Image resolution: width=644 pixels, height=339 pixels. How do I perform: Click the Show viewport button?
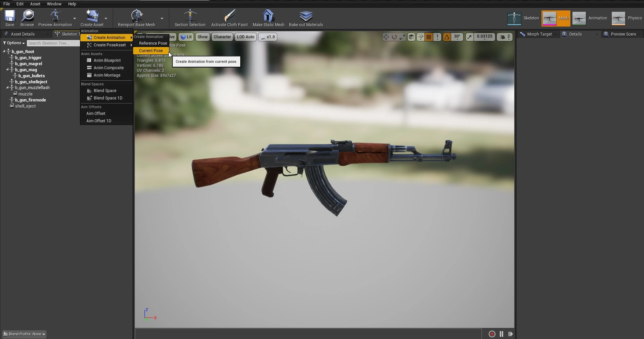(202, 37)
